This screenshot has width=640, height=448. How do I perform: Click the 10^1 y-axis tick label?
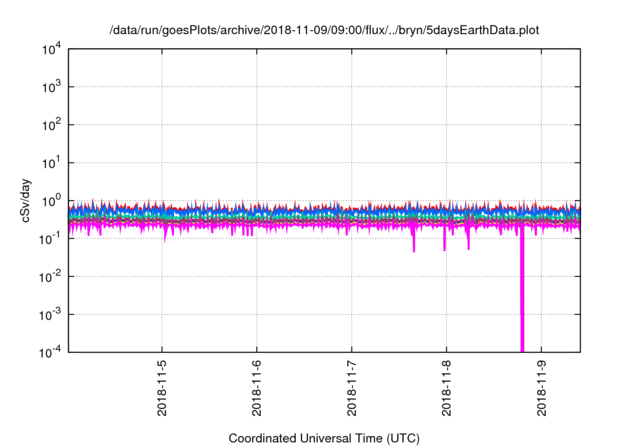[x=51, y=163]
